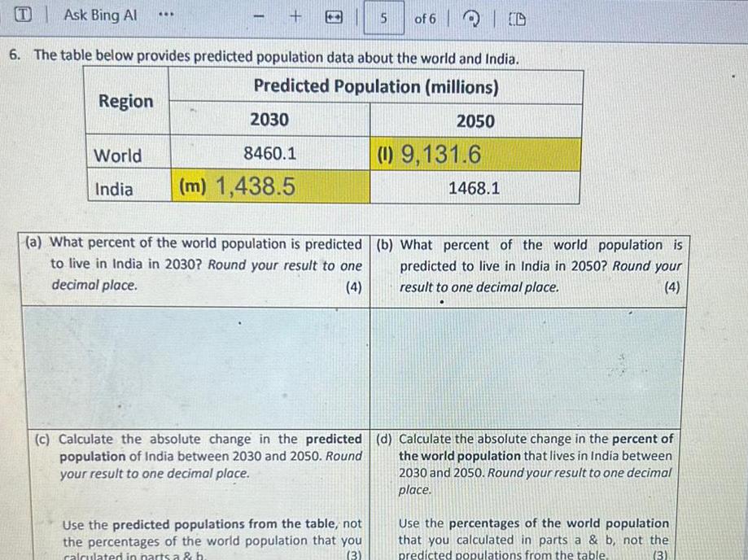The width and height of the screenshot is (748, 560).
Task: Click the fit to width icon
Action: pyautogui.click(x=334, y=18)
